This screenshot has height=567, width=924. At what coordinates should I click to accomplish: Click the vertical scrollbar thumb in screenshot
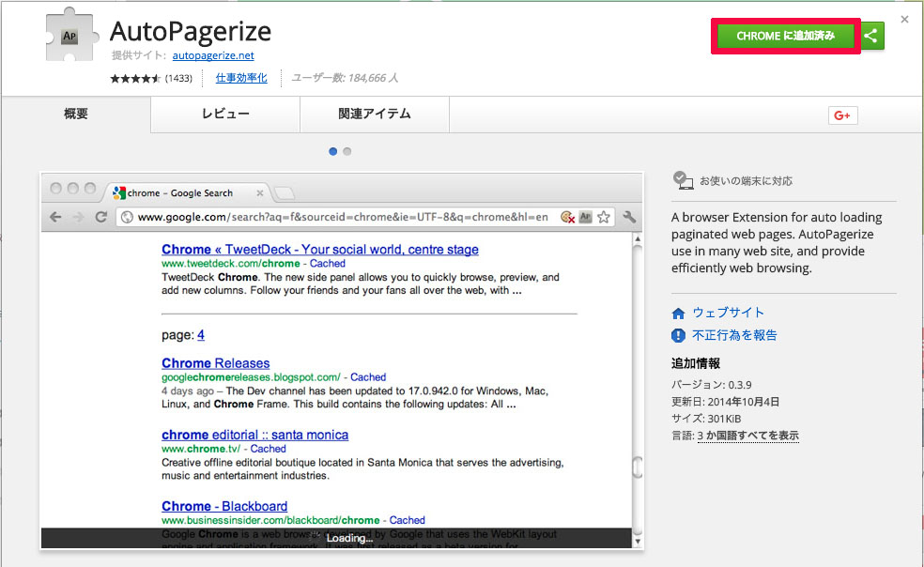coord(637,467)
